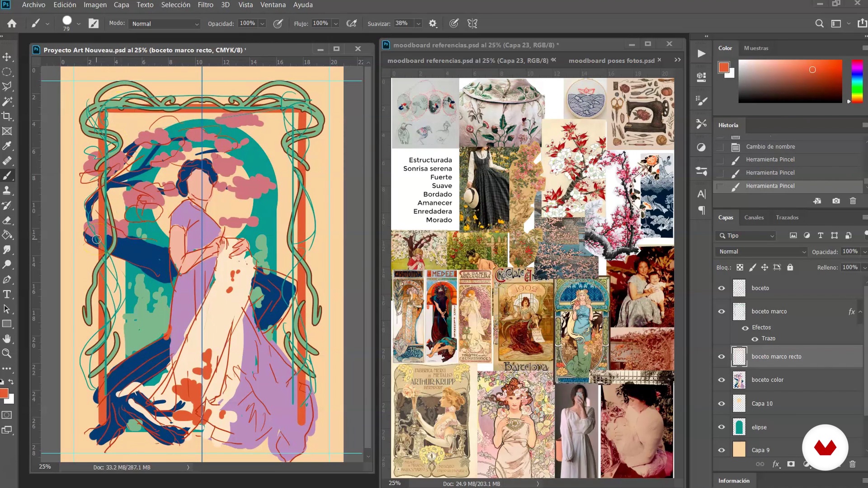The width and height of the screenshot is (868, 488).
Task: Select the Clone Stamp tool
Action: pos(7,190)
